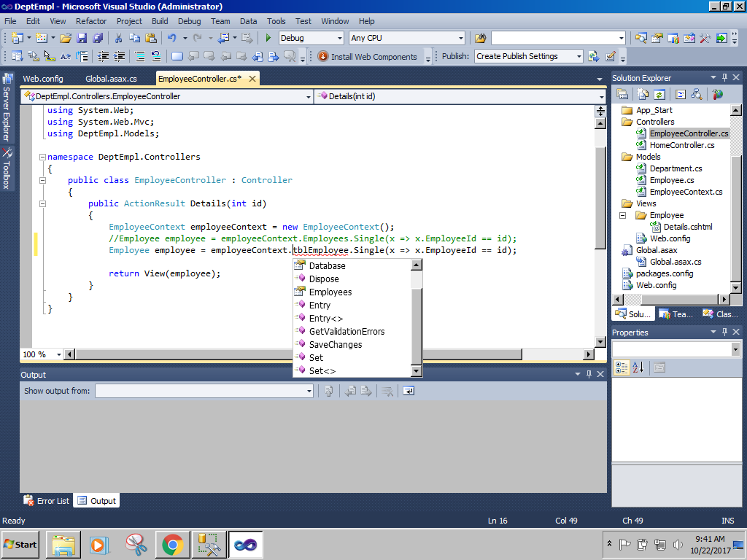Image resolution: width=747 pixels, height=560 pixels.
Task: Switch to the Global.asax.cs tab
Action: pyautogui.click(x=111, y=78)
